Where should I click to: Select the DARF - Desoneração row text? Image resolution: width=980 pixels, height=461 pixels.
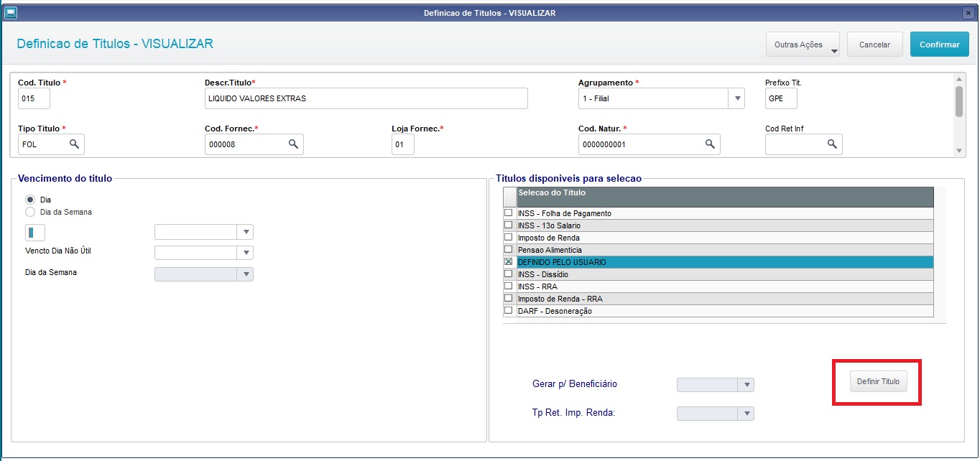click(x=555, y=311)
